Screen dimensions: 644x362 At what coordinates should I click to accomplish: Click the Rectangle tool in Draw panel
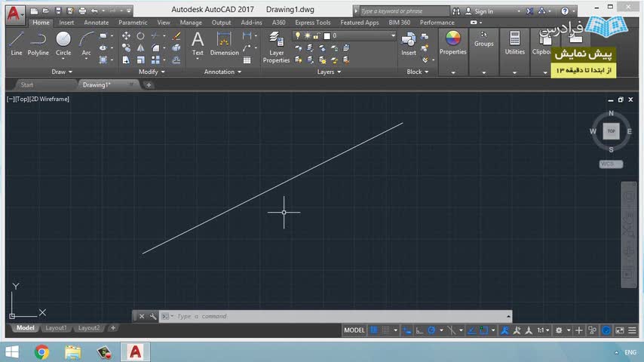coord(103,35)
